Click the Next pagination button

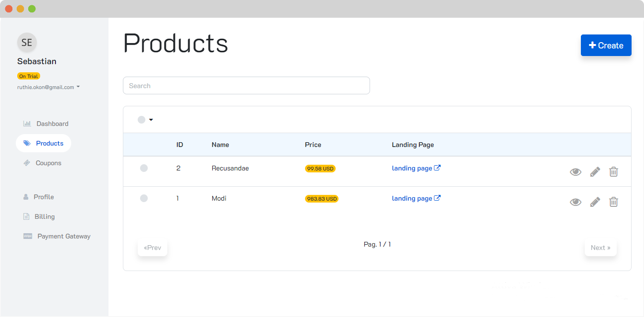tap(600, 248)
